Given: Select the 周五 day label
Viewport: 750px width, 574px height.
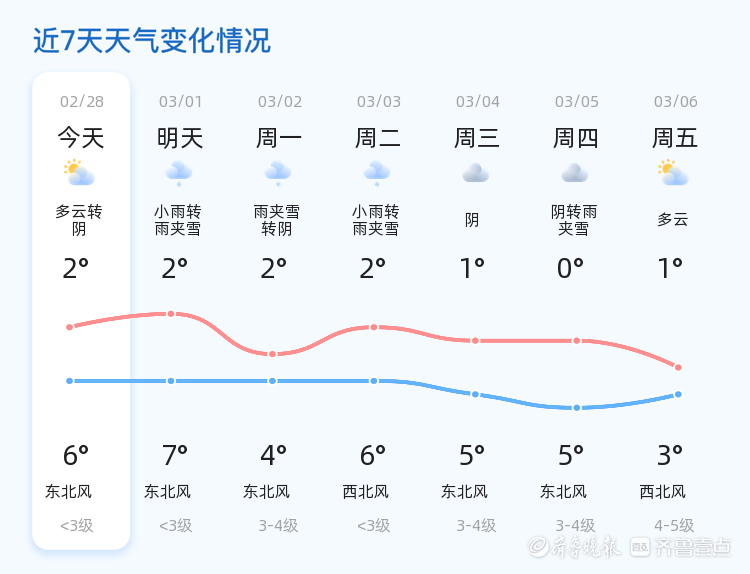Looking at the screenshot, I should tap(675, 138).
